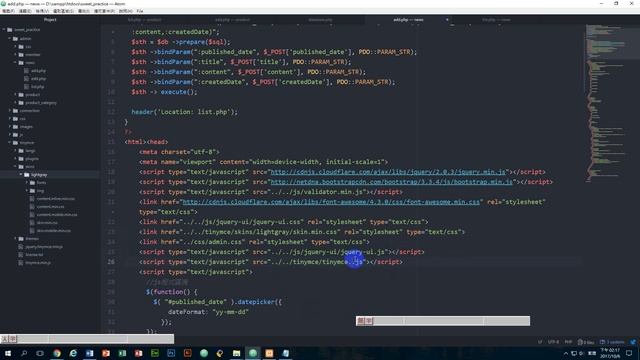Click gutter line number 26
Image resolution: width=640 pixels, height=360 pixels.
[111, 262]
